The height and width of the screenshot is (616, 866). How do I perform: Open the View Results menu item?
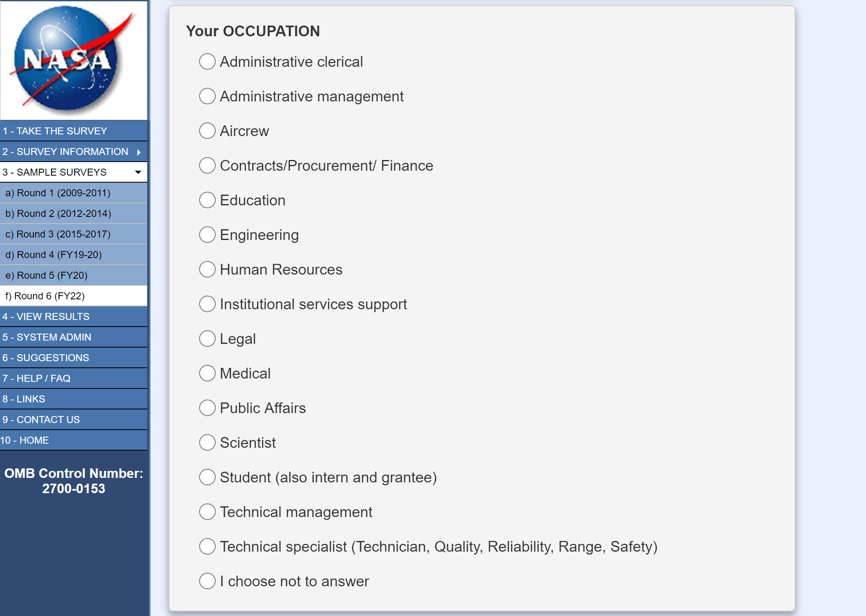(x=46, y=317)
